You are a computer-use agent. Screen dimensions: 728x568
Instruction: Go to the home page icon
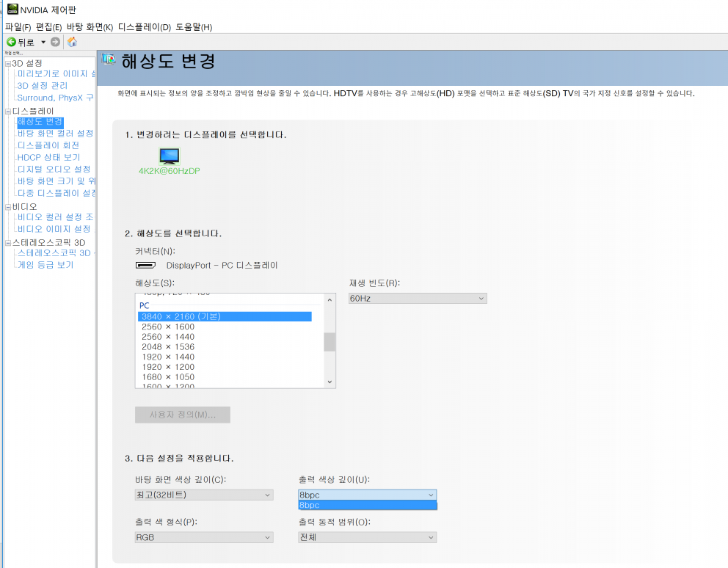tap(72, 42)
